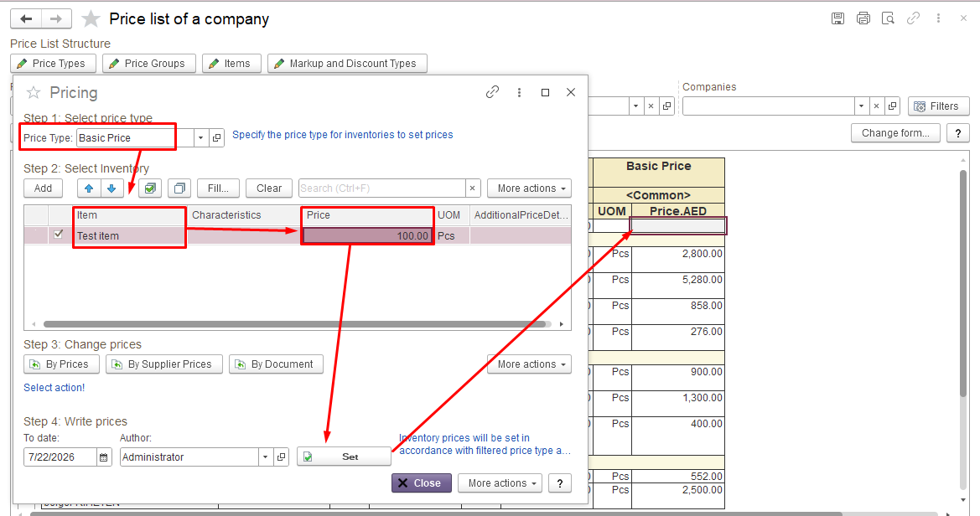Open the Price Type field's open button

(x=217, y=137)
